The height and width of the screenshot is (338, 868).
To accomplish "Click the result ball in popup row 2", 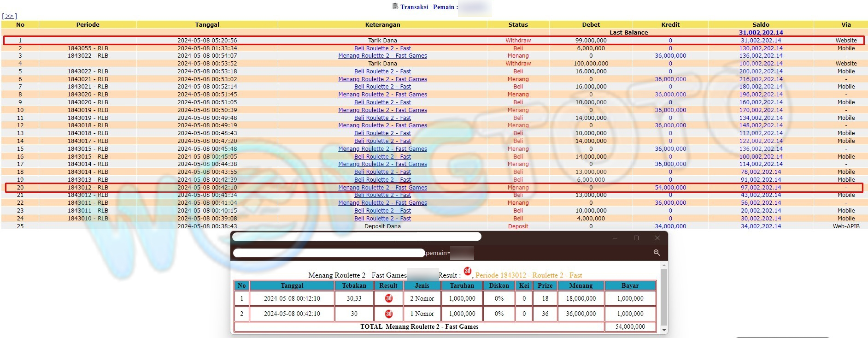I will coord(388,314).
